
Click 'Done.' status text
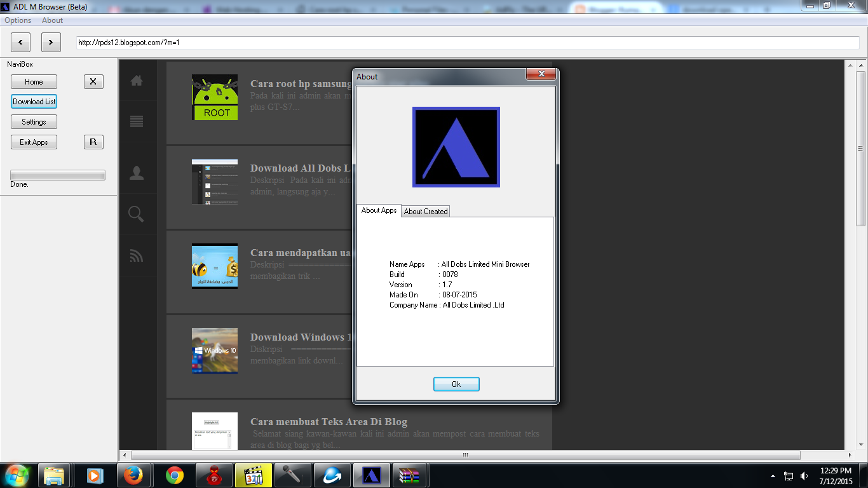[19, 184]
